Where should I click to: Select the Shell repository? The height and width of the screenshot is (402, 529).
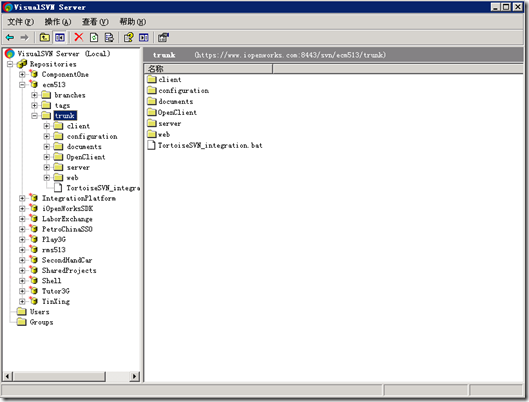tap(51, 281)
